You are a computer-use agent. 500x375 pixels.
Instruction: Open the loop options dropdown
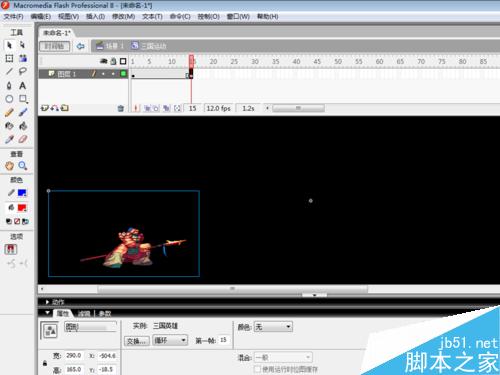[170, 340]
